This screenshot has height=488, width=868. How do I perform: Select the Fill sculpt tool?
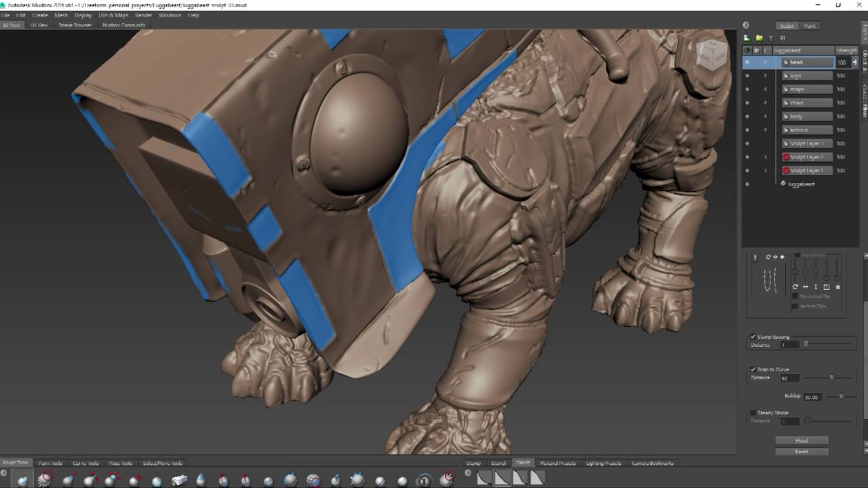290,480
